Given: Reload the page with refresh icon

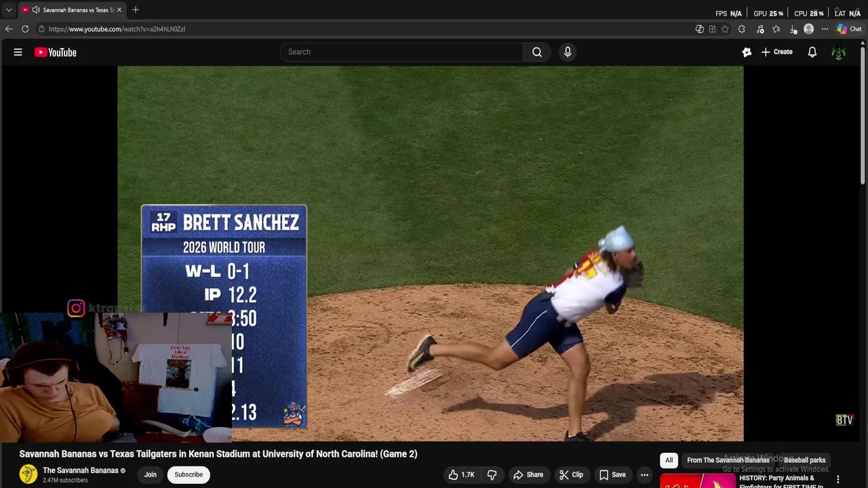Looking at the screenshot, I should (25, 29).
